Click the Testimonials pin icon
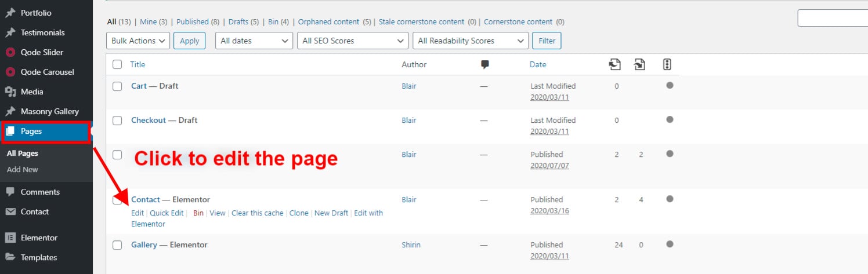This screenshot has height=274, width=868. [10, 32]
